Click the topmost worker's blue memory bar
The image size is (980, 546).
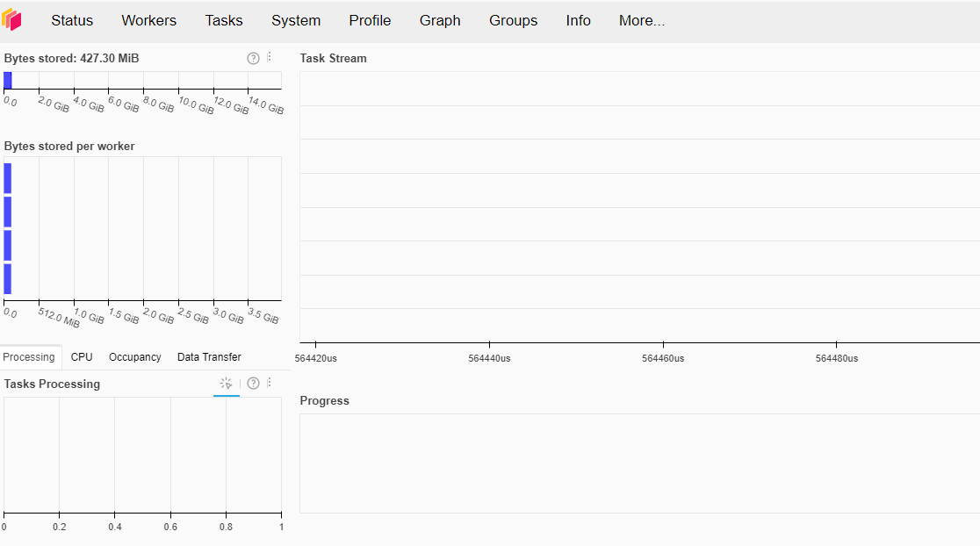[x=8, y=178]
